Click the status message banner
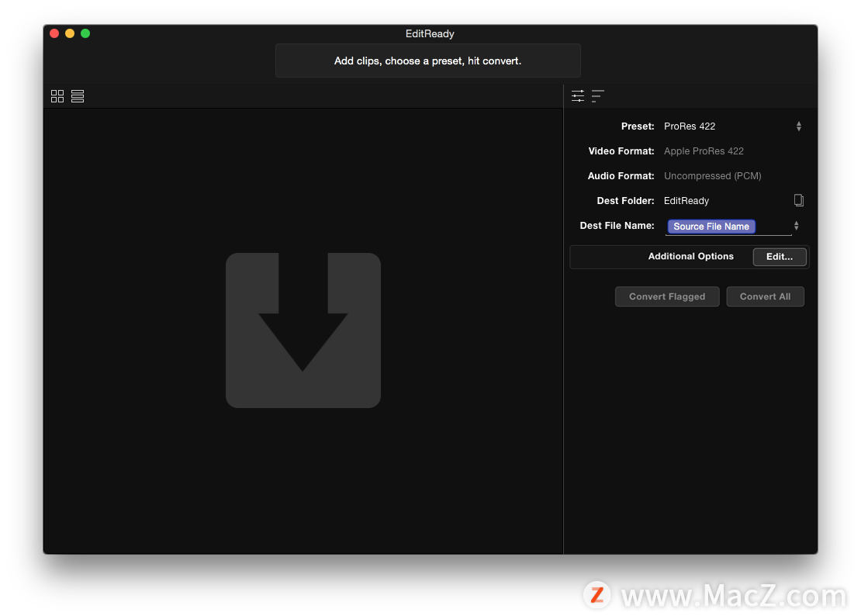Image resolution: width=861 pixels, height=616 pixels. pyautogui.click(x=427, y=61)
